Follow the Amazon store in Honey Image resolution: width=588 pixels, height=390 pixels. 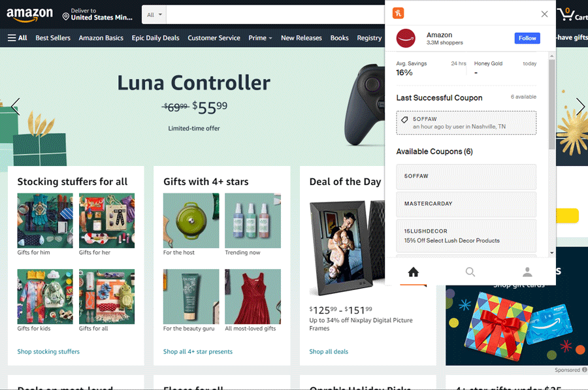click(x=527, y=38)
